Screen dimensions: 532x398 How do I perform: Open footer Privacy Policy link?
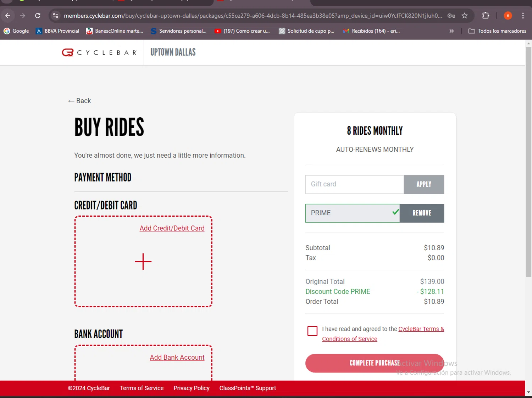[192, 388]
